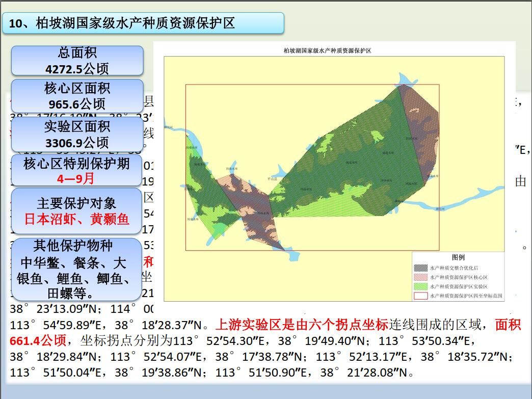The image size is (532, 399).
Task: Click coordinate text 113°51′50.04″E
Action: [56, 373]
